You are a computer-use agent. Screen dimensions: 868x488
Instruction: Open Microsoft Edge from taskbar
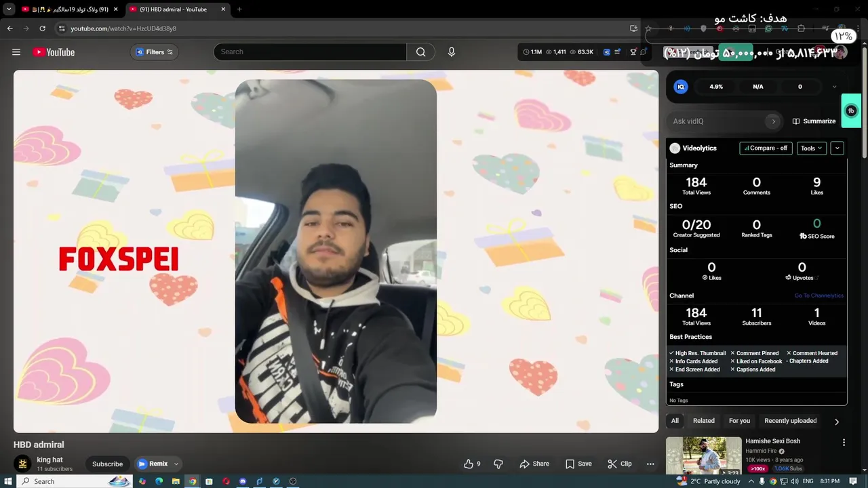(159, 481)
